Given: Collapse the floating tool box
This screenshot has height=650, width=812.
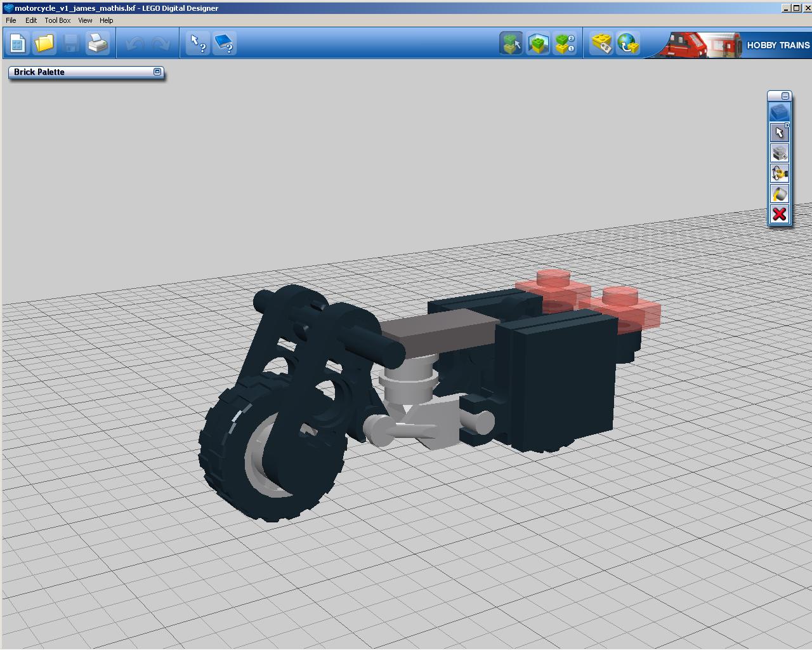Looking at the screenshot, I should pyautogui.click(x=785, y=95).
